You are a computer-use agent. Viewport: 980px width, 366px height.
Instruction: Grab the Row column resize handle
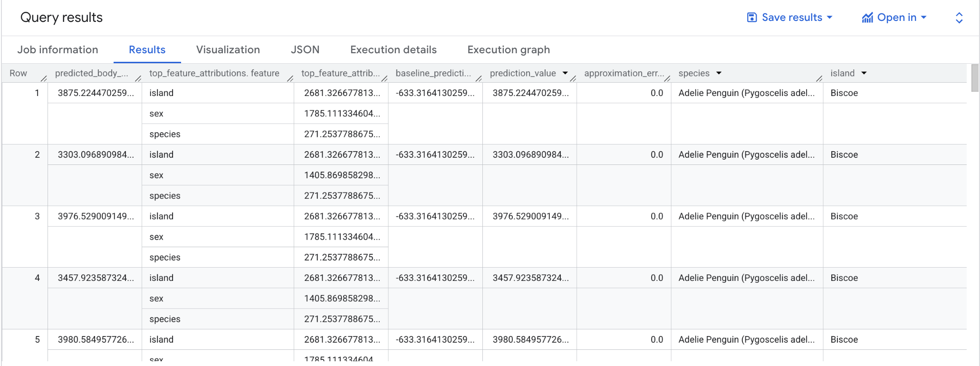[x=44, y=78]
